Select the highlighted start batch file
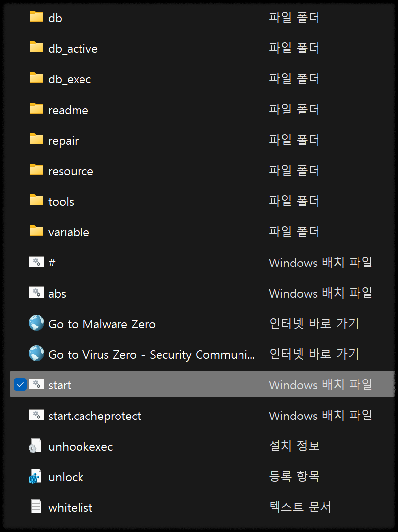The height and width of the screenshot is (532, 398). tap(60, 384)
